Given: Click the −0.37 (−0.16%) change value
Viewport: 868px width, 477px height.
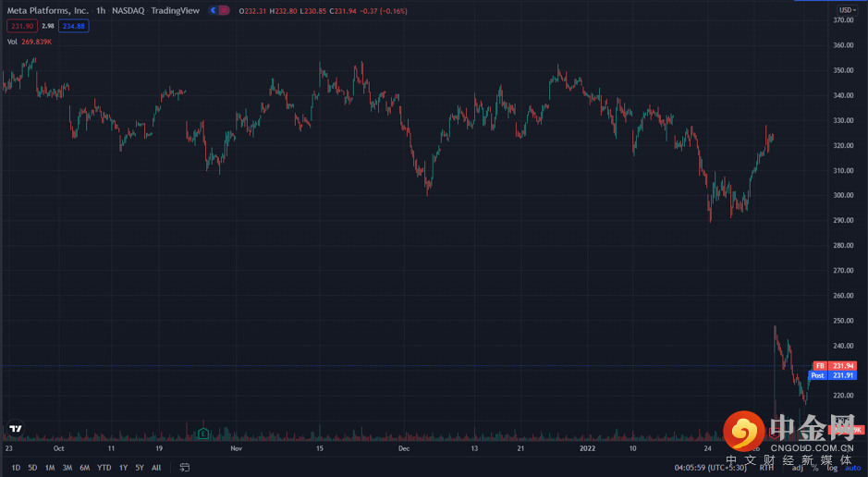Looking at the screenshot, I should pyautogui.click(x=384, y=11).
